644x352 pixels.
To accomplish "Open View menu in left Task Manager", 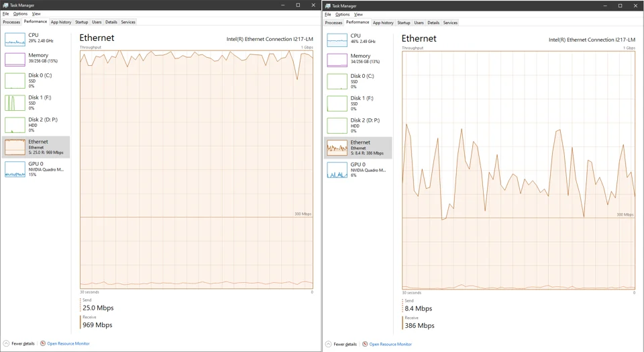I will click(x=36, y=13).
